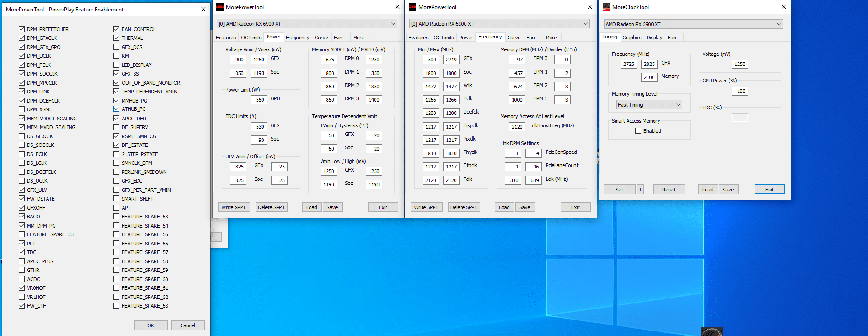
Task: Click the Exit button in MoreClockTool
Action: click(769, 190)
